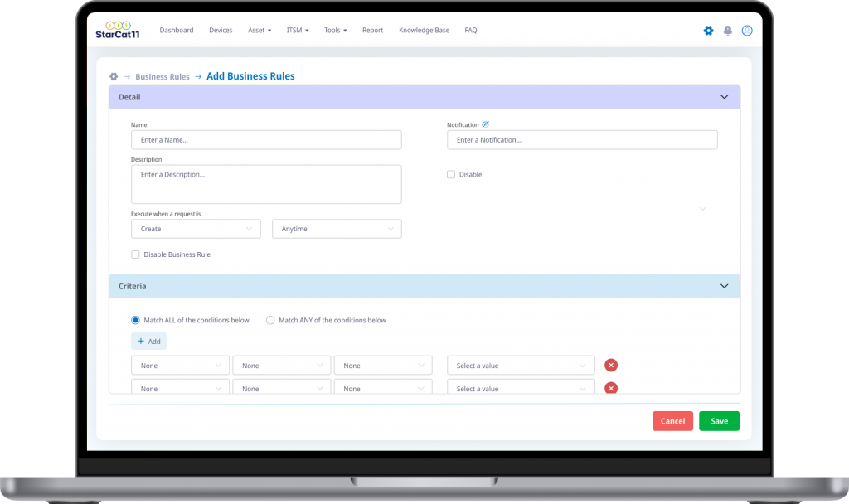
Task: Open second row's third None dropdown
Action: click(383, 386)
